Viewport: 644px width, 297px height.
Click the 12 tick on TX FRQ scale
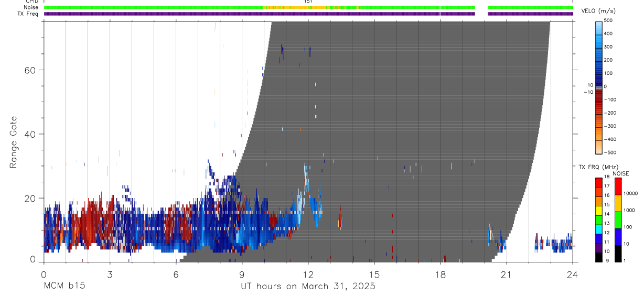pyautogui.click(x=607, y=233)
